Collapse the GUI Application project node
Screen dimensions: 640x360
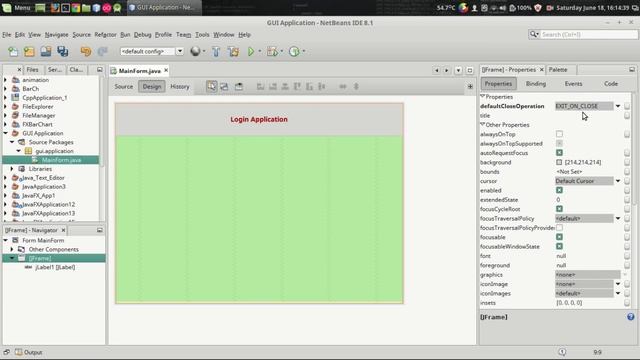(x=6, y=133)
